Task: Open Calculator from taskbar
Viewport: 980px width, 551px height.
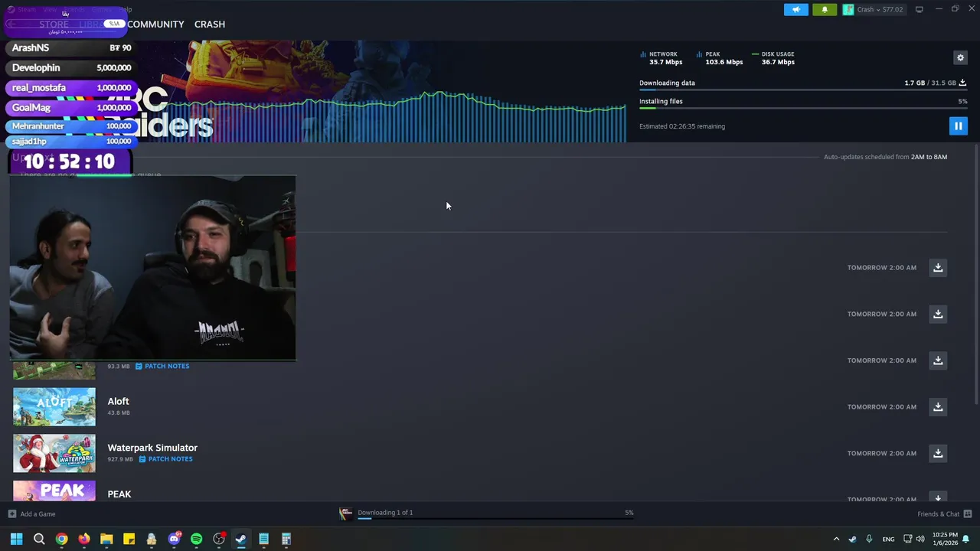Action: (286, 540)
